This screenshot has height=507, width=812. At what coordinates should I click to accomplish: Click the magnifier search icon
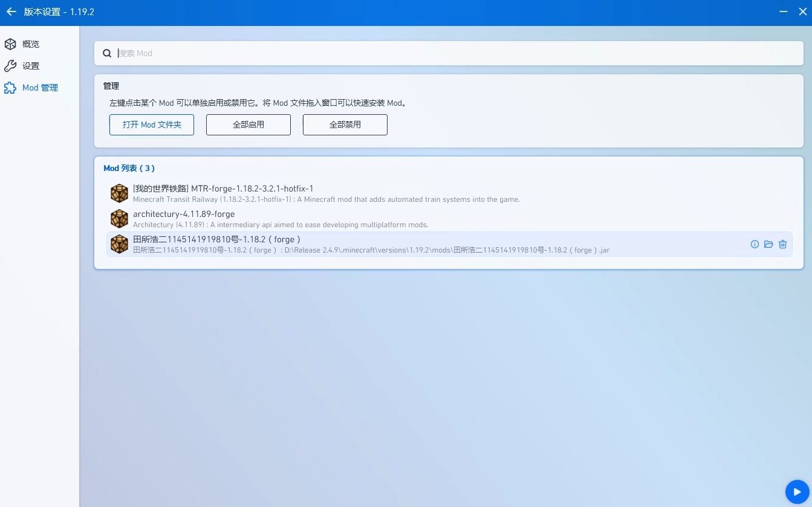pos(107,53)
